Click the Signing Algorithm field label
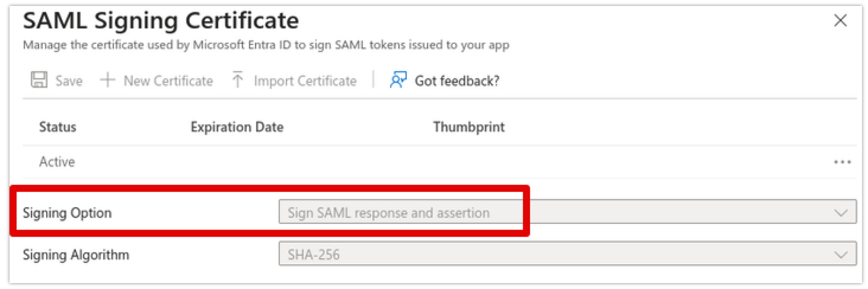Viewport: 868px width, 289px height. (76, 255)
